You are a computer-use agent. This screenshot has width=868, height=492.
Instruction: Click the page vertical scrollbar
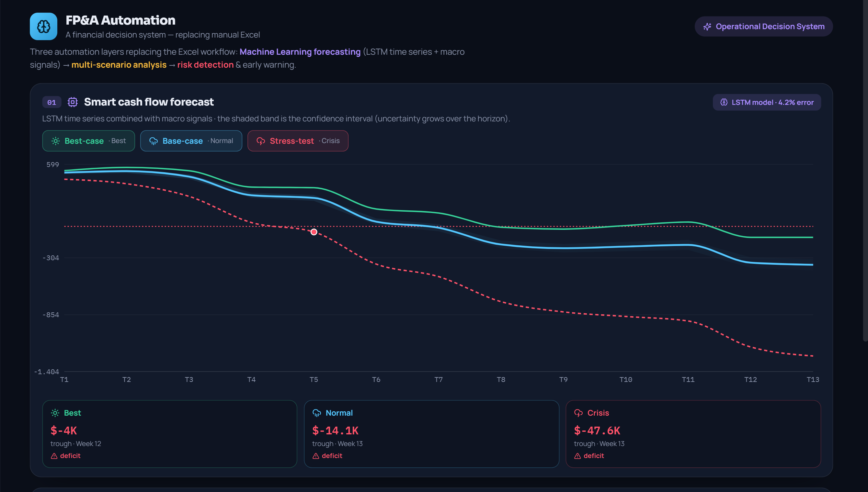[865, 170]
